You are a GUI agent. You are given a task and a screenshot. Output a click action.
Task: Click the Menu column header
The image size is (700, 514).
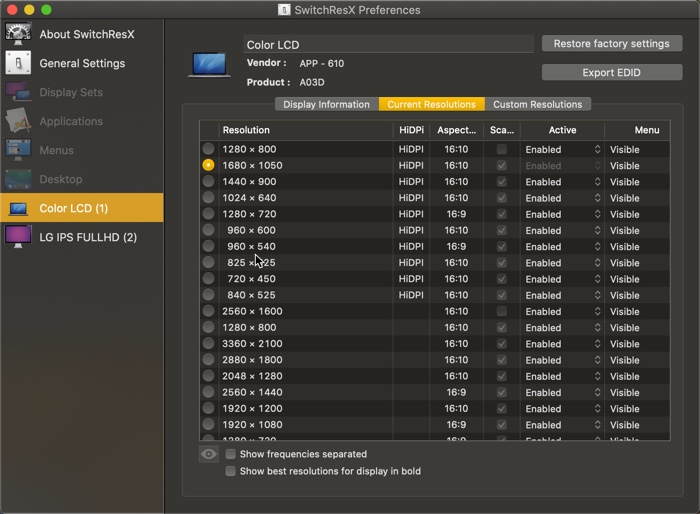click(x=637, y=130)
